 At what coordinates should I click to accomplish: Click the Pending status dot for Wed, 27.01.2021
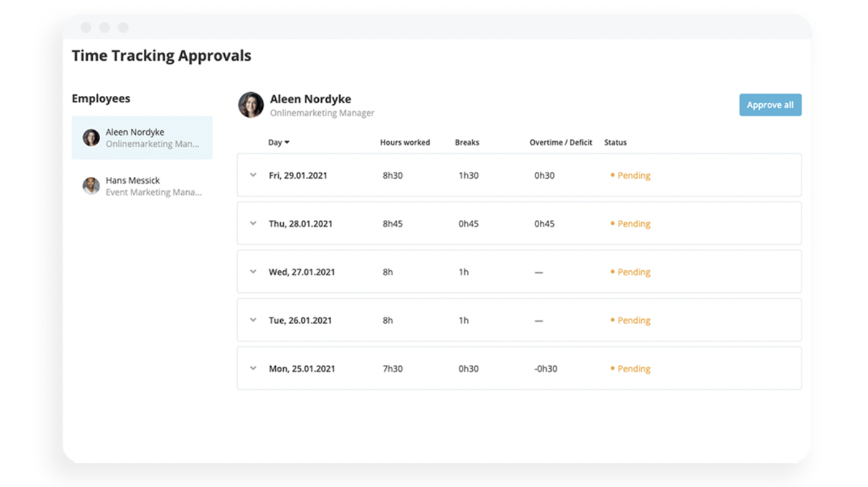coord(613,272)
